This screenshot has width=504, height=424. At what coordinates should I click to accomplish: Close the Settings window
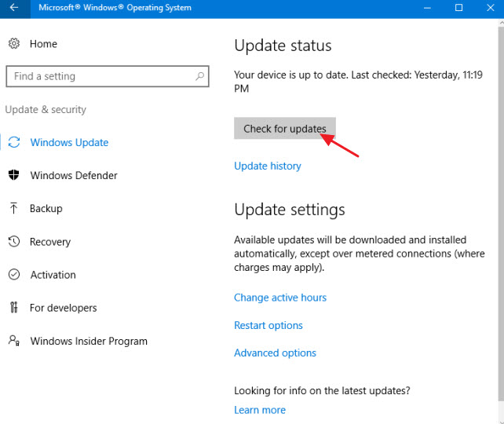tap(490, 8)
